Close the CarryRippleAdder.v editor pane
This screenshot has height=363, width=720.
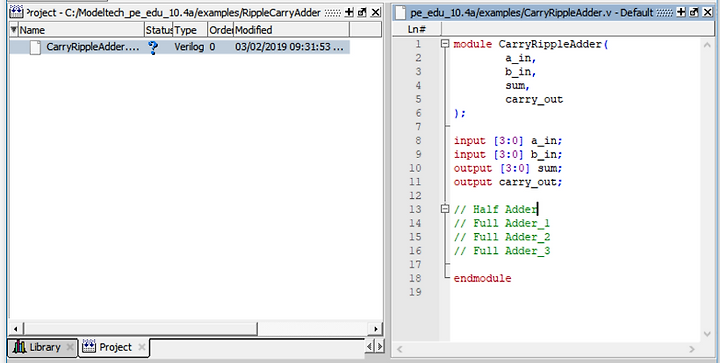pos(708,12)
